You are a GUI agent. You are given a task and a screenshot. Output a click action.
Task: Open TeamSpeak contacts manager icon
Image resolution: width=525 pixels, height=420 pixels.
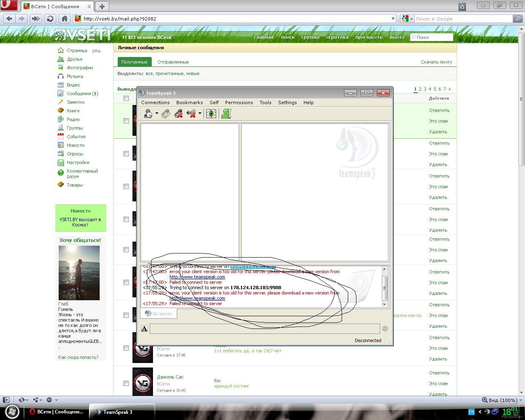click(226, 114)
